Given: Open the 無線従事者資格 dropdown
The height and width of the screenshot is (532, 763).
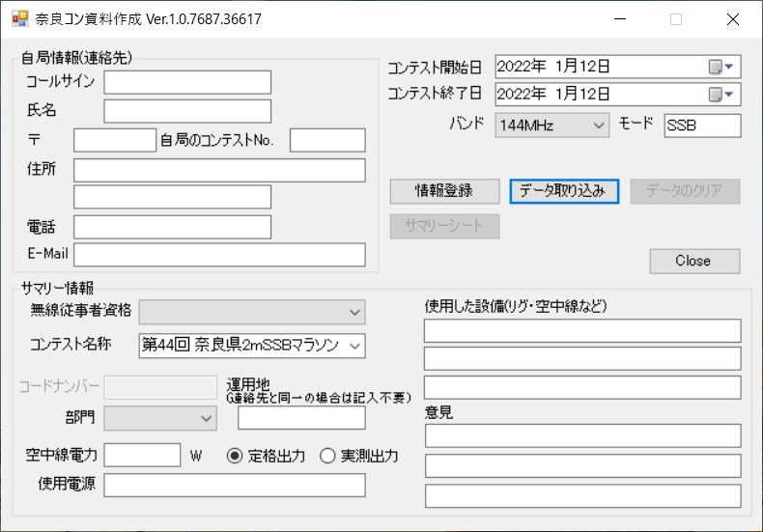Looking at the screenshot, I should tap(354, 312).
